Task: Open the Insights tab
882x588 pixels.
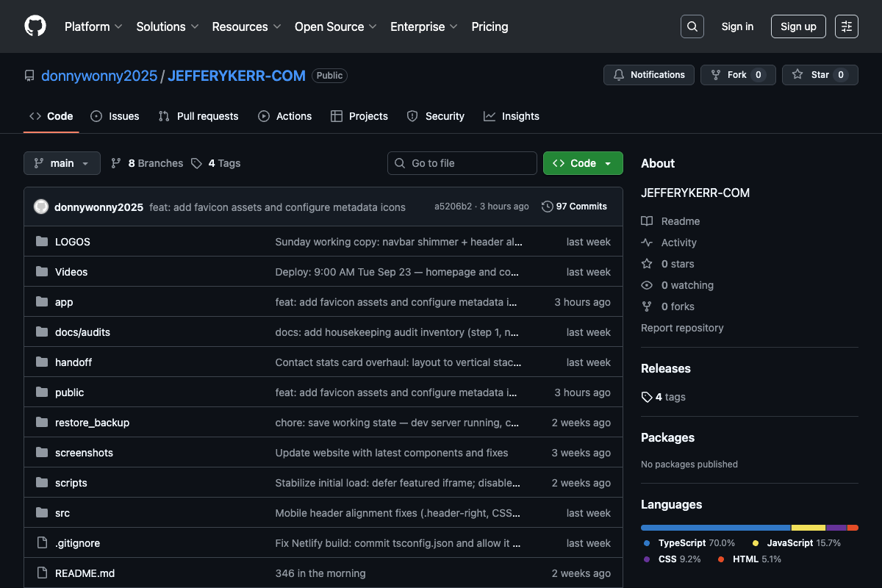Action: (x=512, y=116)
